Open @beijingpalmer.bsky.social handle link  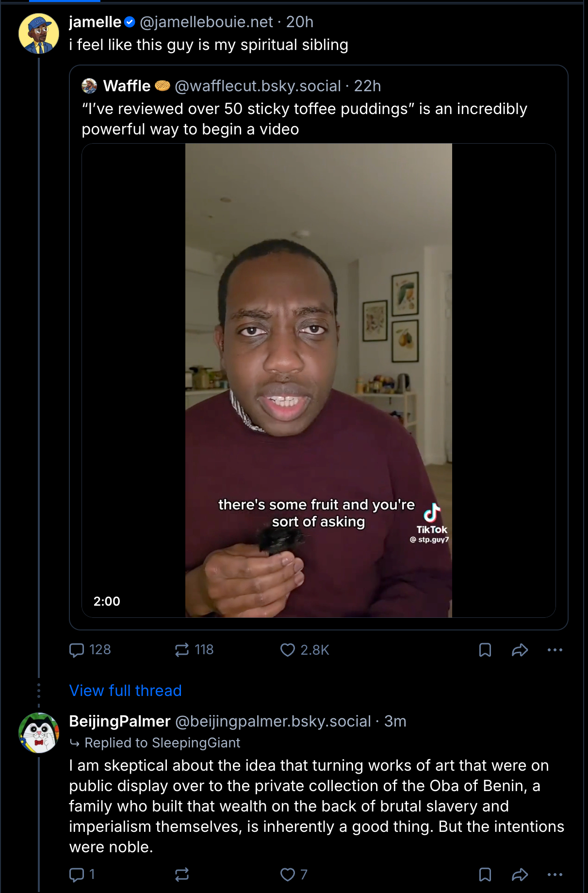tap(273, 721)
